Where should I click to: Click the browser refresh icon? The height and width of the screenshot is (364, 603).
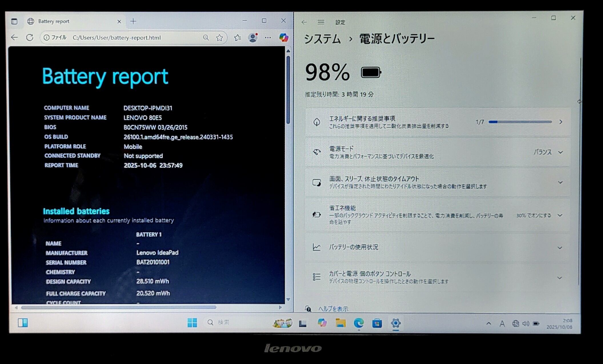[x=30, y=37]
